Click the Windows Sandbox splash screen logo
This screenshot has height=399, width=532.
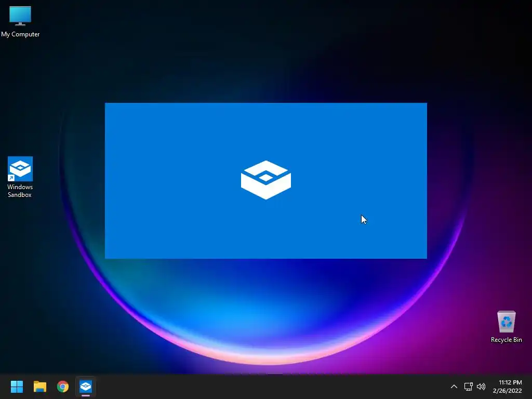pyautogui.click(x=266, y=180)
